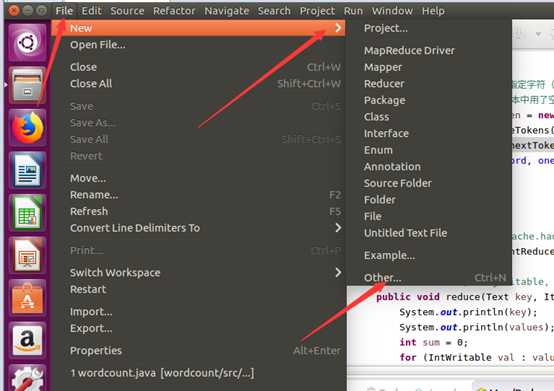
Task: Open Firefox browser from dock
Action: pyautogui.click(x=27, y=128)
